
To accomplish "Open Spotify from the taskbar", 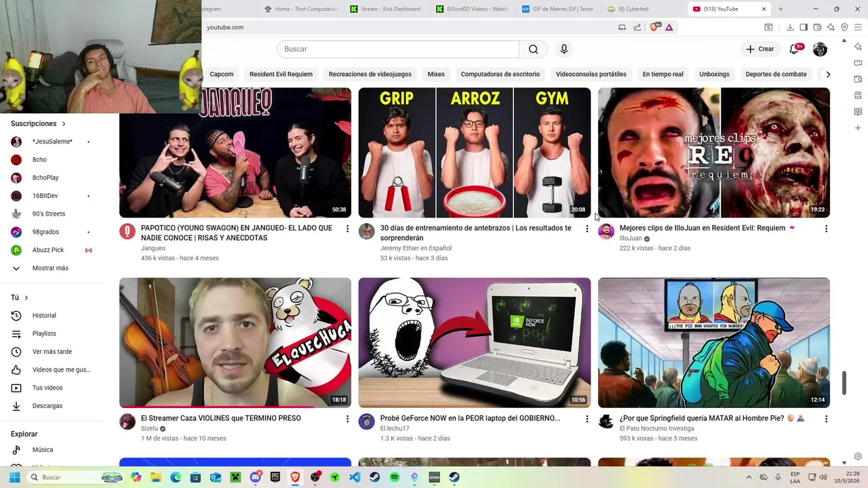I will point(395,477).
